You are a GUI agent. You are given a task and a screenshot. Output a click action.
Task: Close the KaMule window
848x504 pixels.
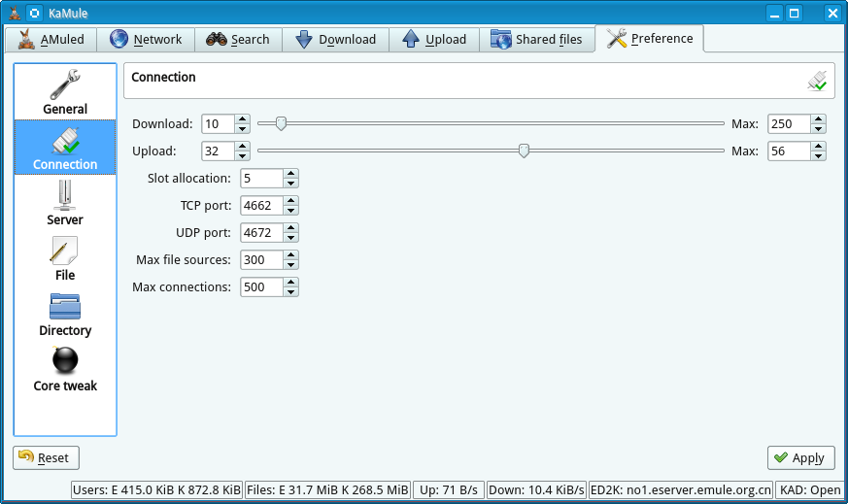pos(832,13)
